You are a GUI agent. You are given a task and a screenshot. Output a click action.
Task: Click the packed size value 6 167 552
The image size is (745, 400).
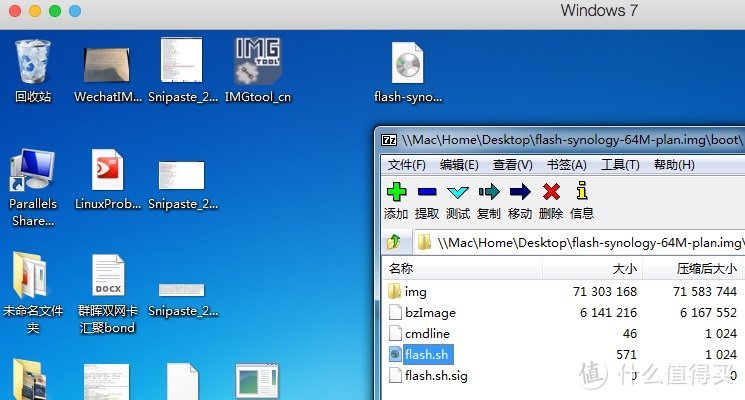pos(708,312)
